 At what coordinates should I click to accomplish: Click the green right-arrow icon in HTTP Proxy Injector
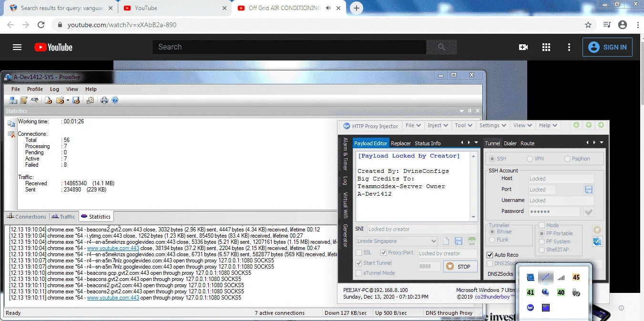point(601,125)
